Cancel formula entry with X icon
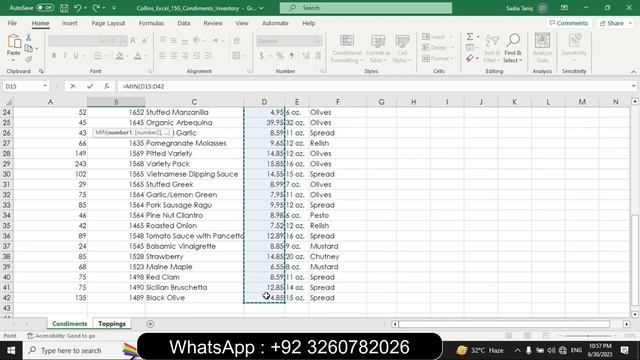 click(73, 86)
